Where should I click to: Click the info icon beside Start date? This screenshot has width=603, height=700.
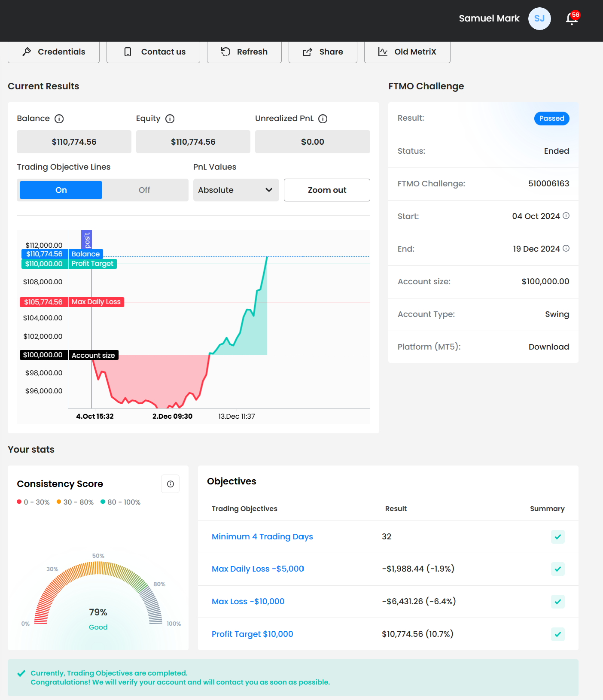(566, 216)
